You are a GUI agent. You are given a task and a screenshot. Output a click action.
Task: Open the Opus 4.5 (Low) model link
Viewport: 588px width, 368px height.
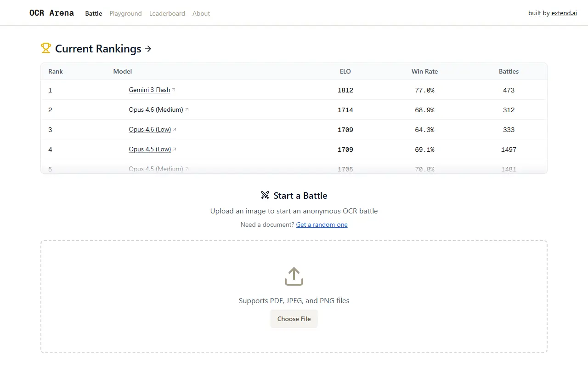[150, 149]
